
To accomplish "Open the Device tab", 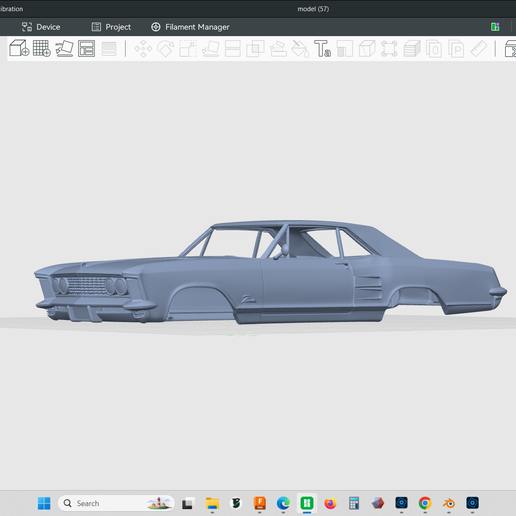I will click(41, 27).
